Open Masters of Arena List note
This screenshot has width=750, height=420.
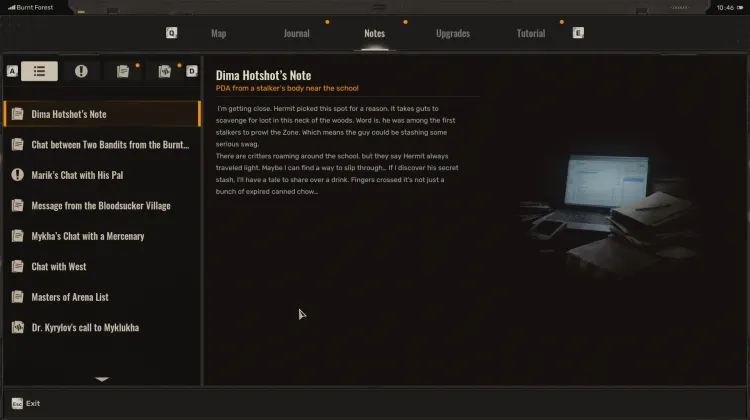click(x=102, y=297)
